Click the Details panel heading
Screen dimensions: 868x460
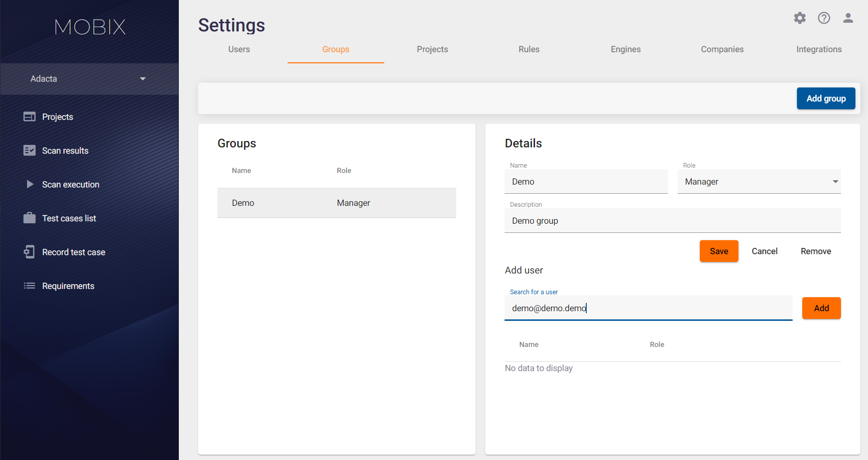[x=523, y=144]
